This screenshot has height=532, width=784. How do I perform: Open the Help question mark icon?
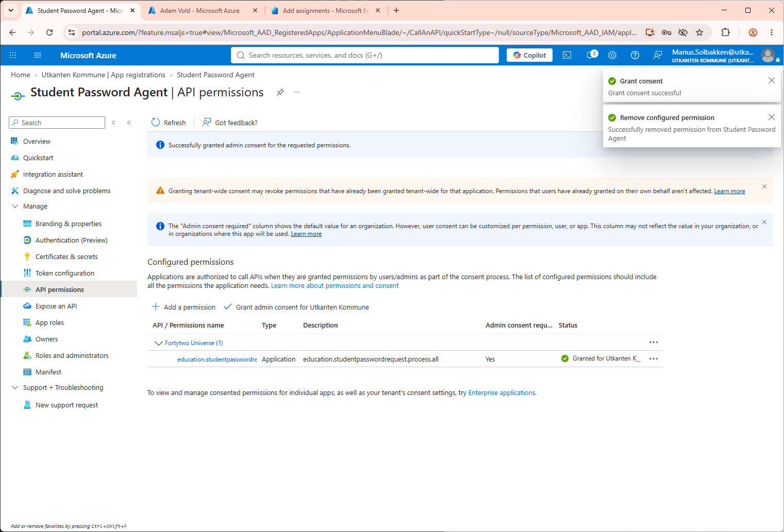click(635, 55)
